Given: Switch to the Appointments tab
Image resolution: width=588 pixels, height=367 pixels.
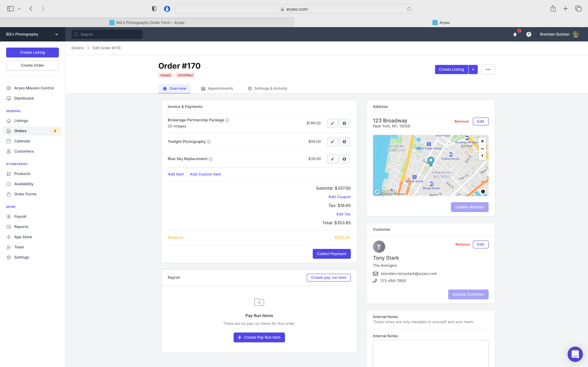Looking at the screenshot, I should [217, 88].
